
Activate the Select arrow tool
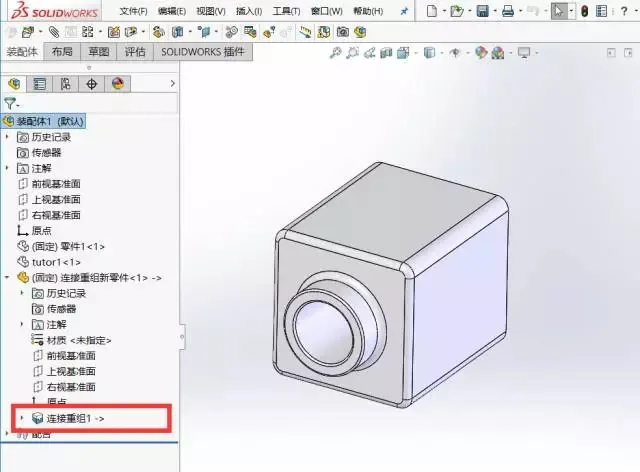pos(558,11)
